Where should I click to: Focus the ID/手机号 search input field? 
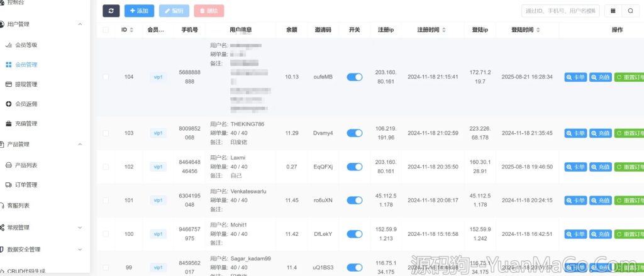560,11
